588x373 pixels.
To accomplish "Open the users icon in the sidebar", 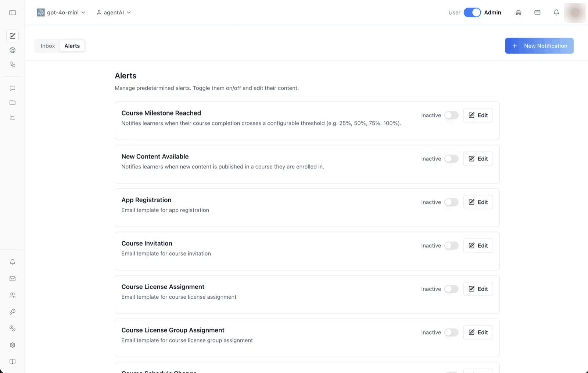I will point(12,295).
